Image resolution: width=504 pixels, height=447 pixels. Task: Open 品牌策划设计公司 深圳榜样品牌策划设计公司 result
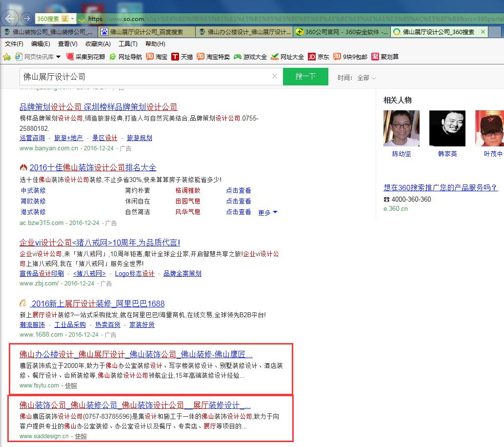(99, 107)
